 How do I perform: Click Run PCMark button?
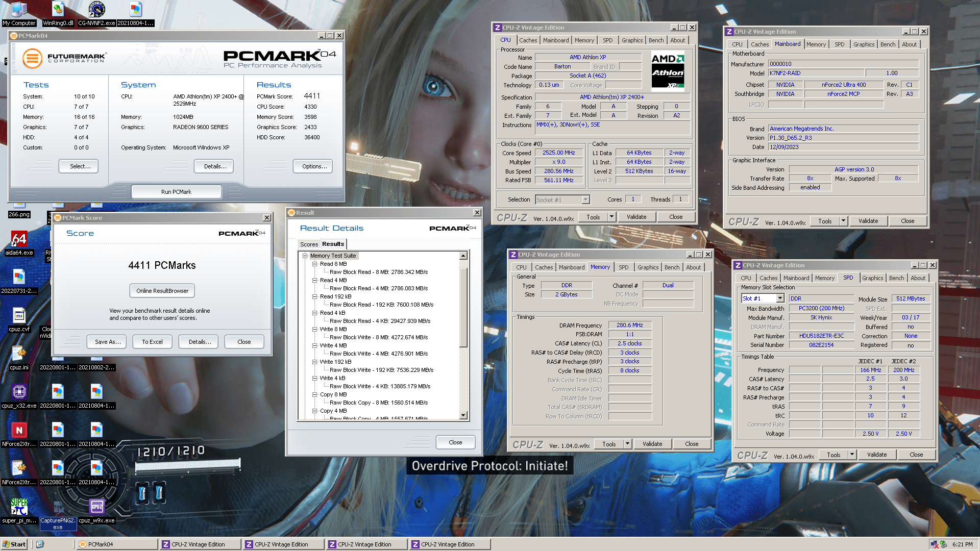[176, 192]
